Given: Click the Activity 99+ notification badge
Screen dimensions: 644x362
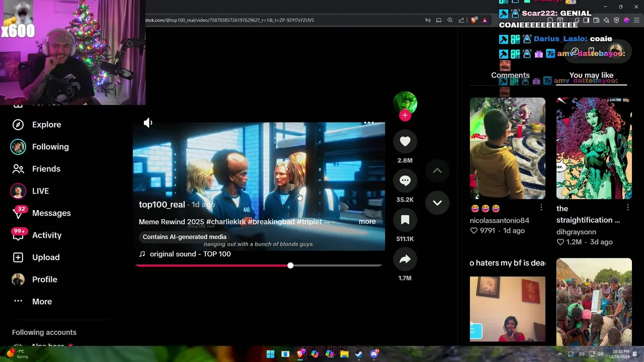Looking at the screenshot, I should [19, 231].
